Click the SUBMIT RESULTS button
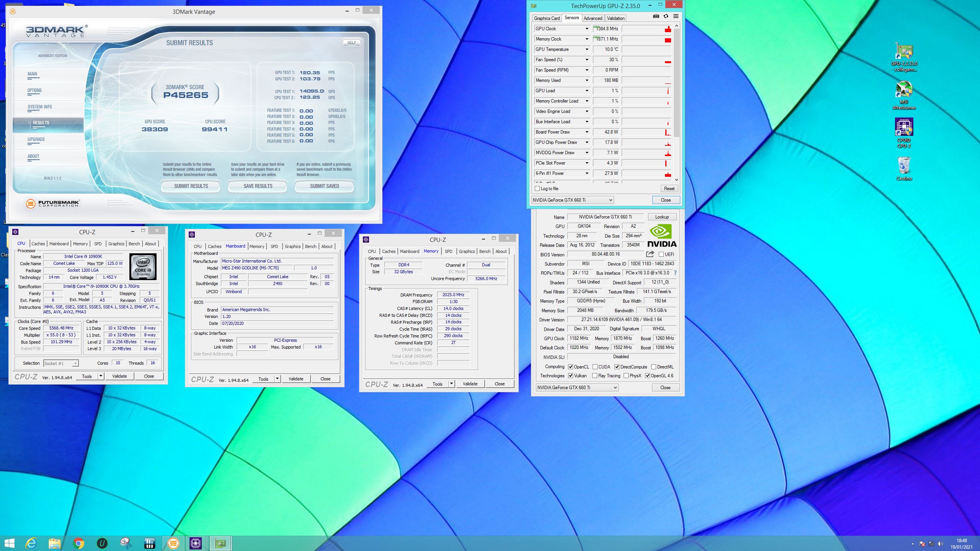This screenshot has height=551, width=980. click(x=191, y=186)
